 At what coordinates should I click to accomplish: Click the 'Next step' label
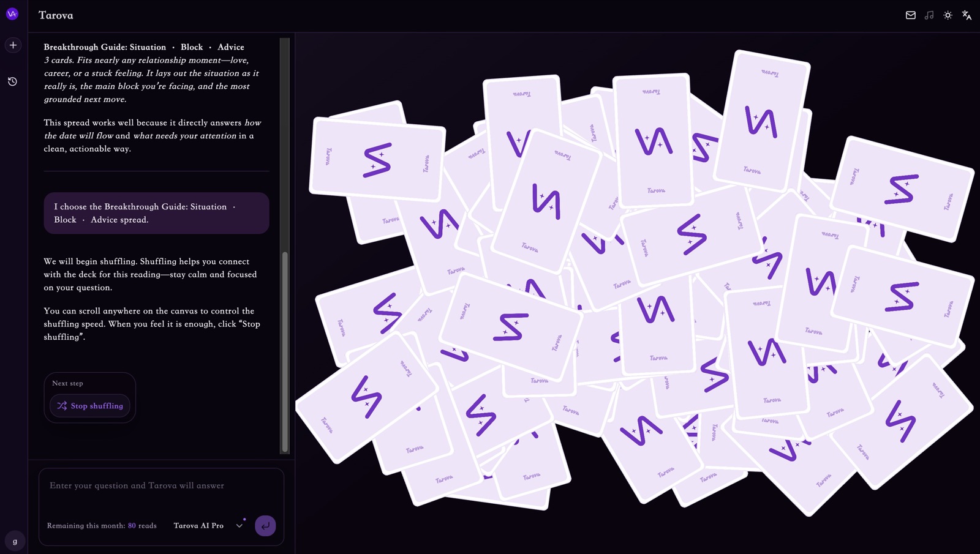tap(67, 383)
